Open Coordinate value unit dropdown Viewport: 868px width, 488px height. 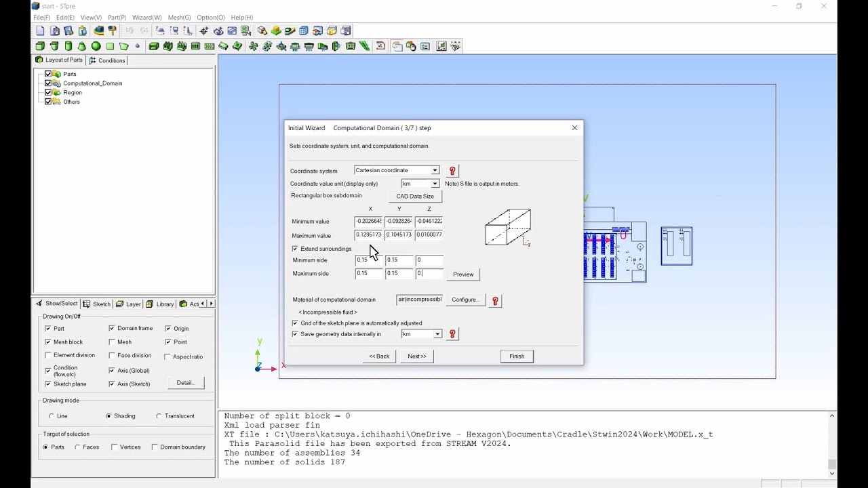point(435,184)
